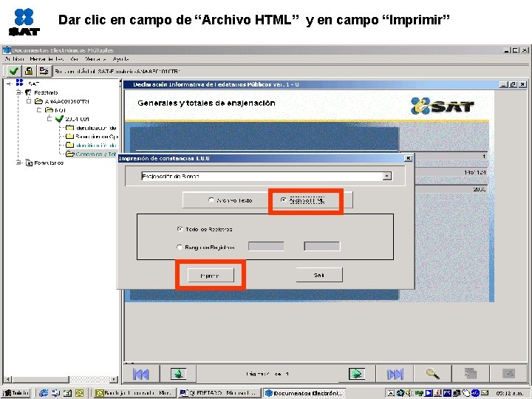Click the green checkmark toolbar icon
The width and height of the screenshot is (532, 399).
(13, 71)
